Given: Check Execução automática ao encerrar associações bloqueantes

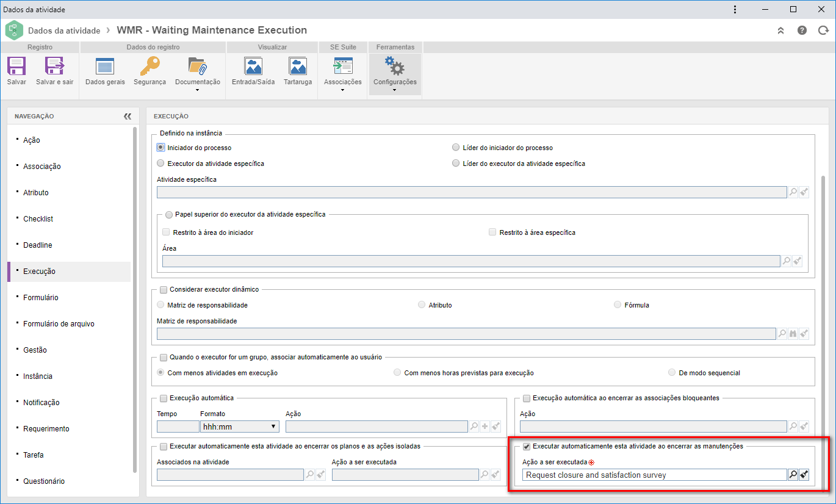Looking at the screenshot, I should (527, 398).
